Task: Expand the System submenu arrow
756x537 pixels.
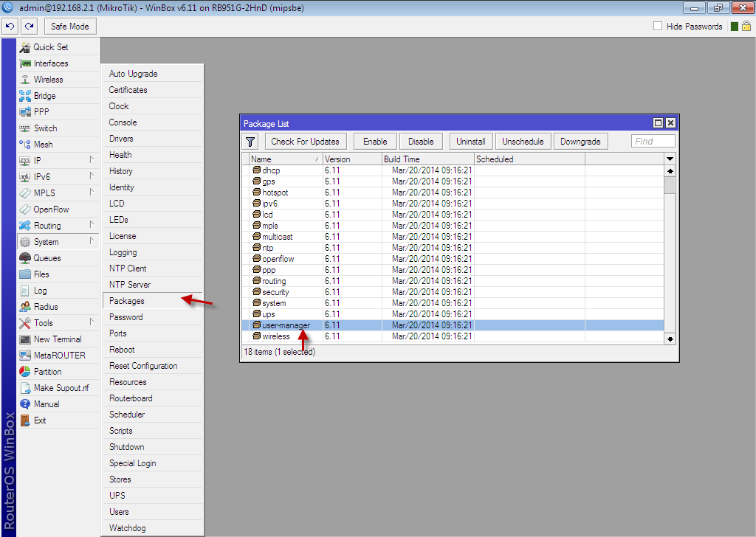Action: 92,240
